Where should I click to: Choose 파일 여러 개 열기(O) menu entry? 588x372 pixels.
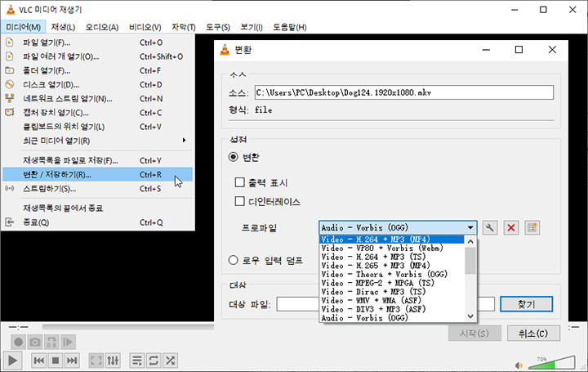click(97, 56)
